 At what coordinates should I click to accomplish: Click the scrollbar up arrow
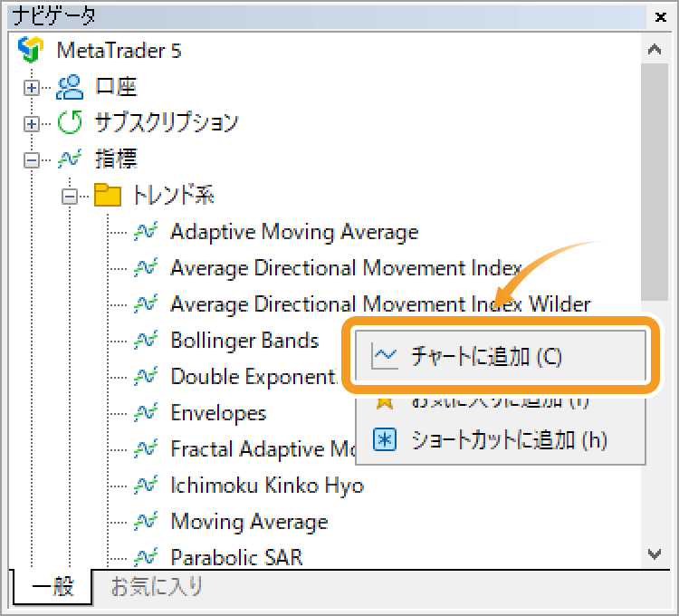[655, 49]
